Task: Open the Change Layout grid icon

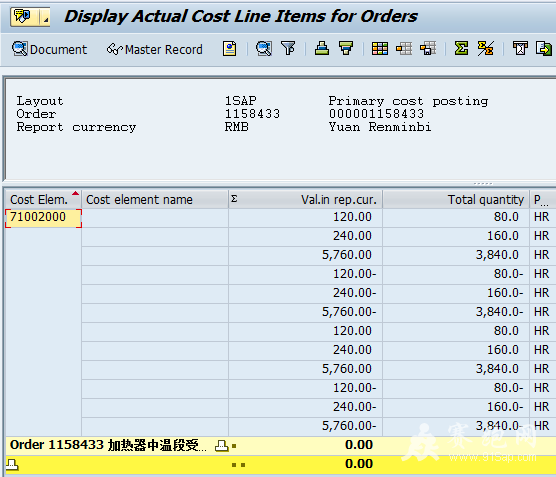Action: tap(380, 49)
